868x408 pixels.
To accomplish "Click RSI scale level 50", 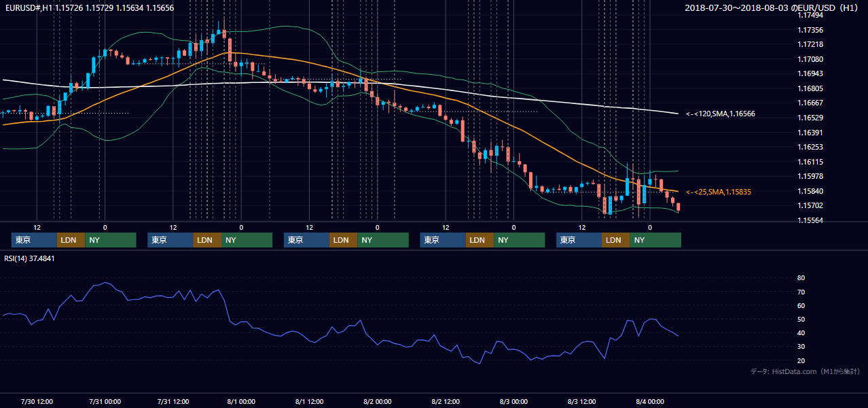I will (801, 320).
